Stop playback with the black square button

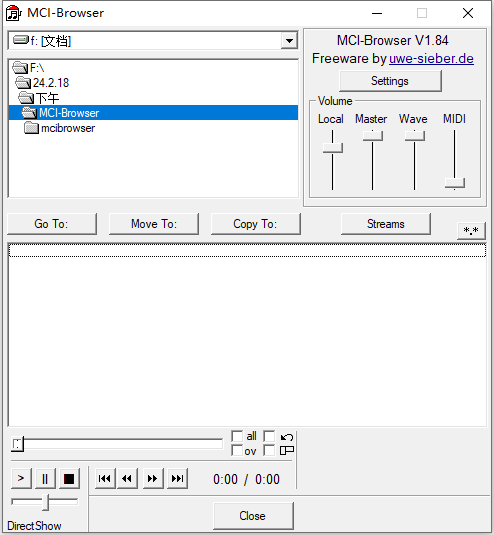(x=69, y=478)
